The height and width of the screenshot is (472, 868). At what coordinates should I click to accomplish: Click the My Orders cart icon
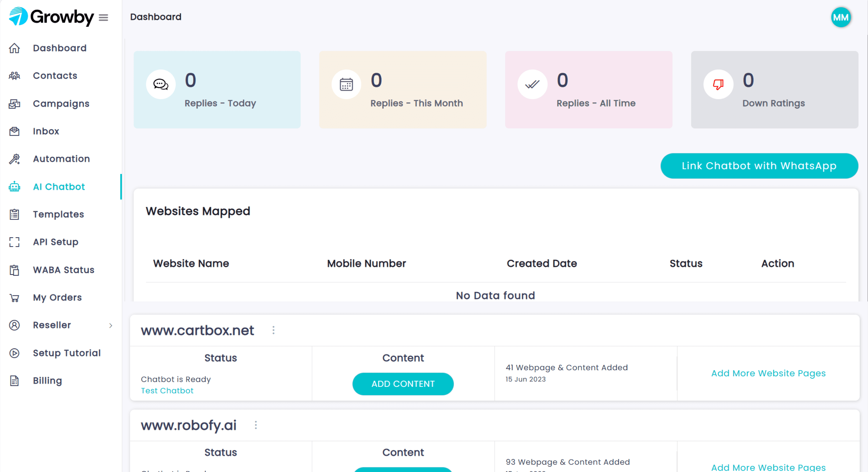click(14, 298)
